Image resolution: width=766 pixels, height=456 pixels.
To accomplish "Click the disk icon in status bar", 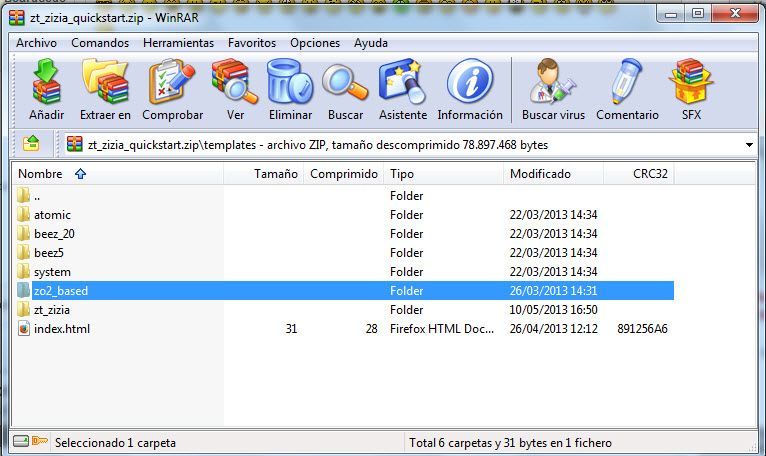I will 21,441.
